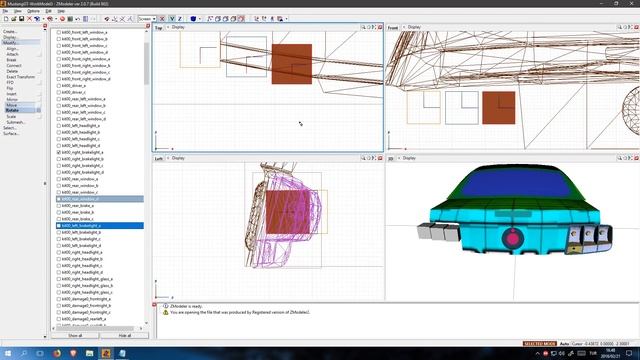Screen dimensions: 640x360
Task: Open Display menu in Left viewport
Action: click(x=178, y=158)
